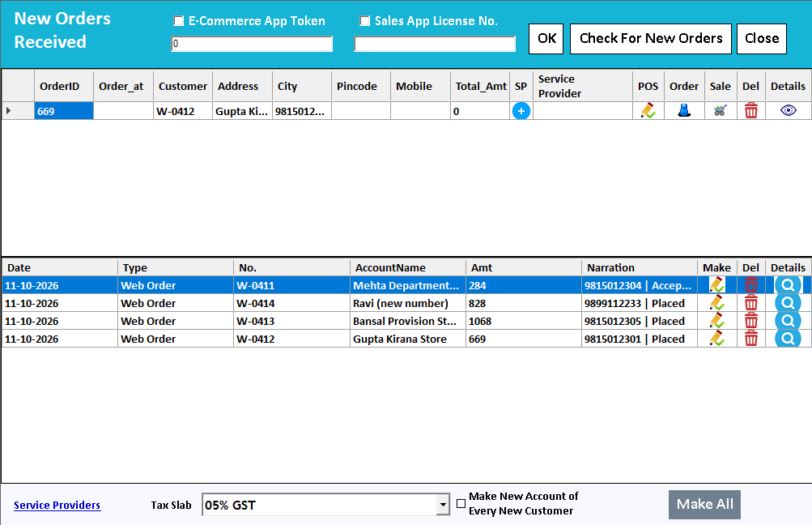Toggle Make New Account of Every New Customer
The width and height of the screenshot is (812, 525).
[461, 503]
